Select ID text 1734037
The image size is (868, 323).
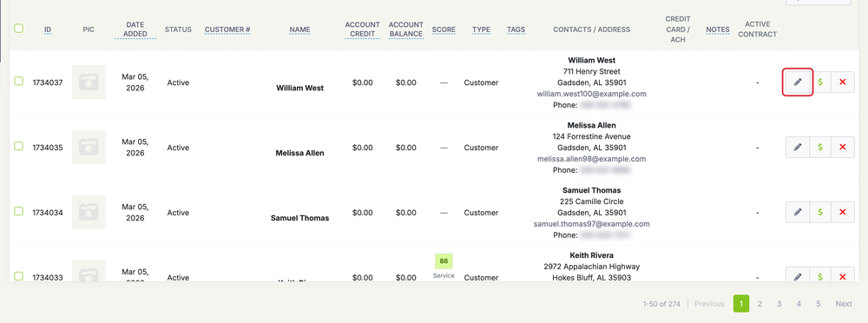click(x=48, y=82)
